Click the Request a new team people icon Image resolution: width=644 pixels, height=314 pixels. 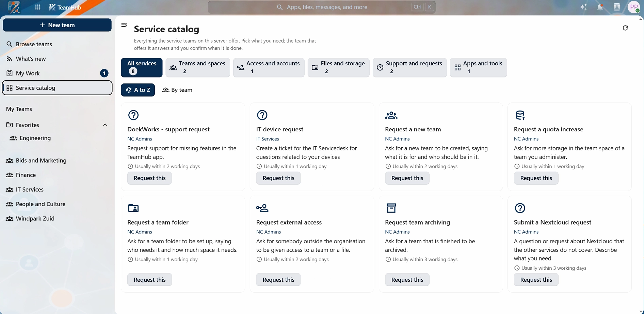click(391, 115)
